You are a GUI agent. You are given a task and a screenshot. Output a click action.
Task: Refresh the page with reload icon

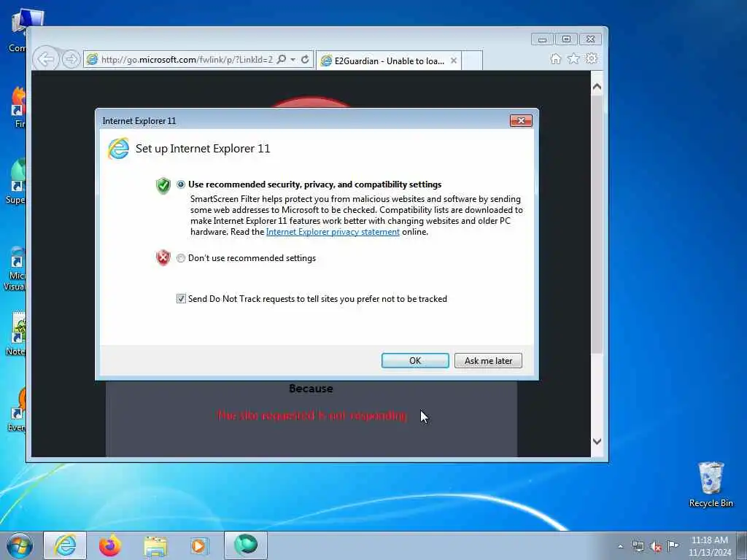[x=305, y=59]
